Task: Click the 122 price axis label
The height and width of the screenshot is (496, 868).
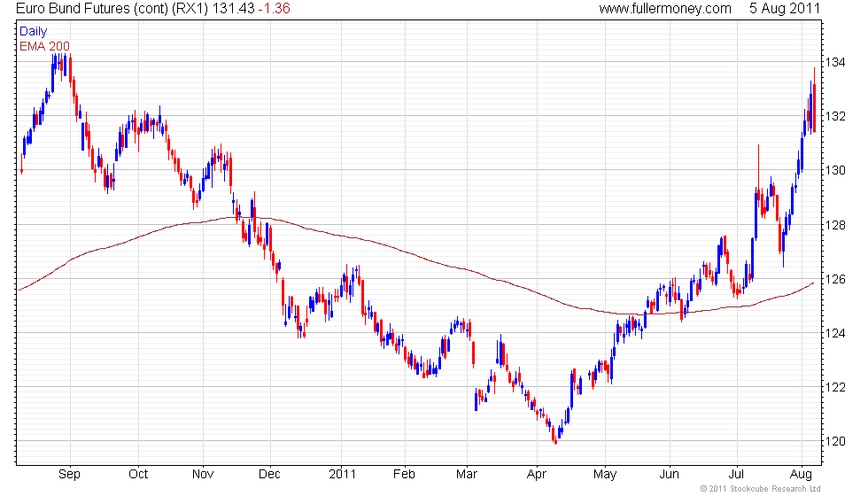Action: 835,388
